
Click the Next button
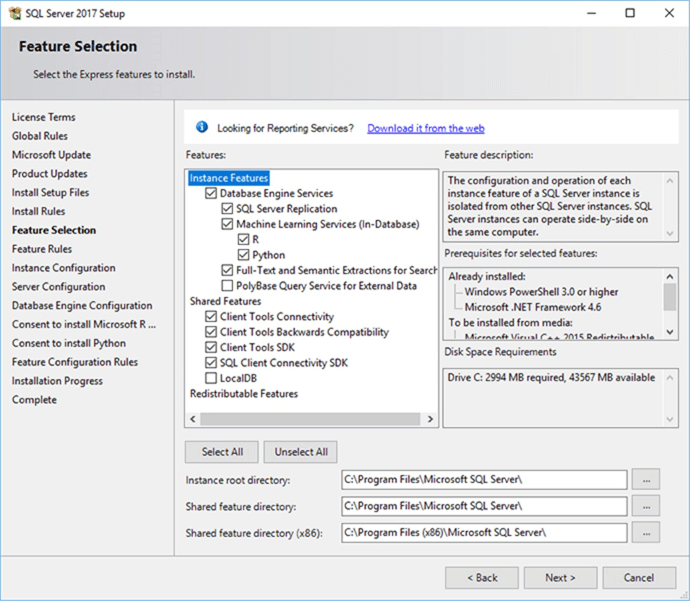point(560,578)
